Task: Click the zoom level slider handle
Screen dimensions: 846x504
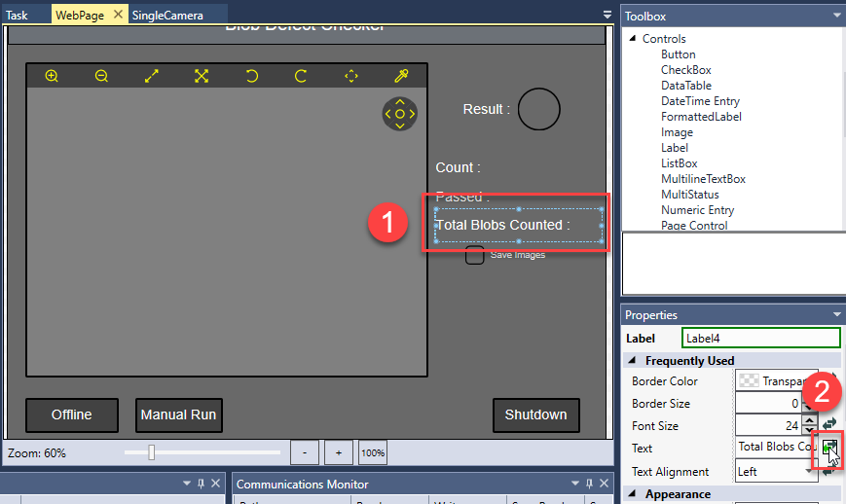Action: tap(151, 453)
